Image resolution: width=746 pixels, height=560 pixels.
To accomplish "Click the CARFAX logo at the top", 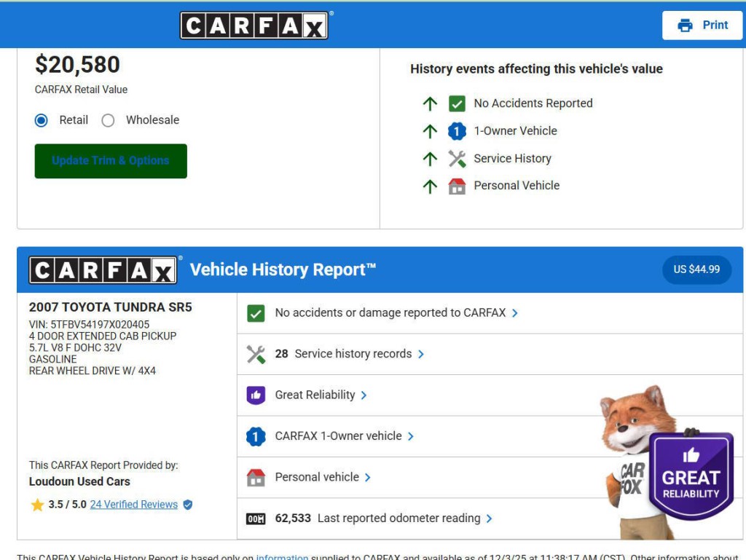I will pos(254,24).
